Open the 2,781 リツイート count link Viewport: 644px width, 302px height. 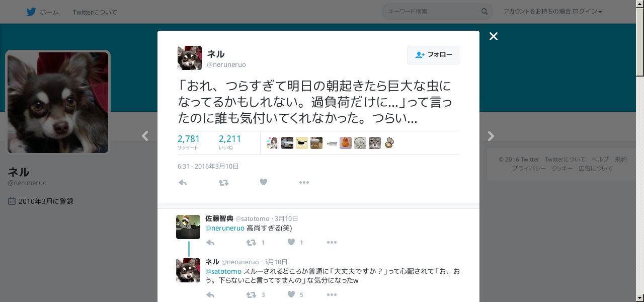click(x=189, y=142)
